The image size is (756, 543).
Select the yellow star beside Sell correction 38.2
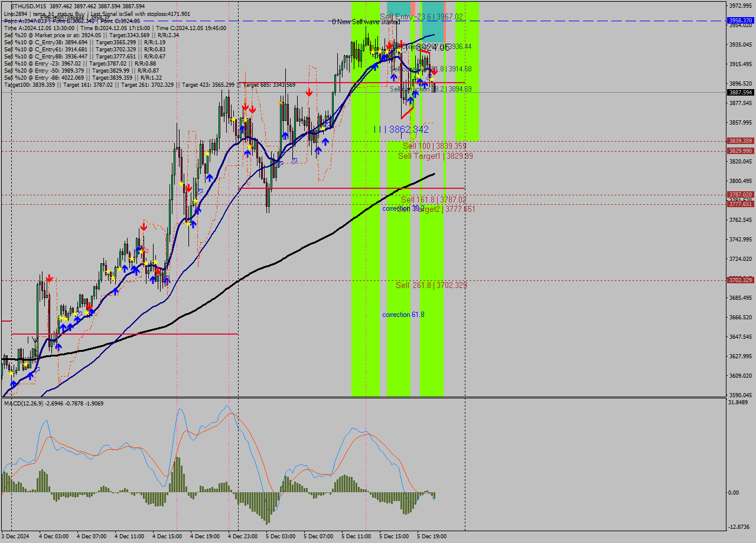(x=431, y=80)
